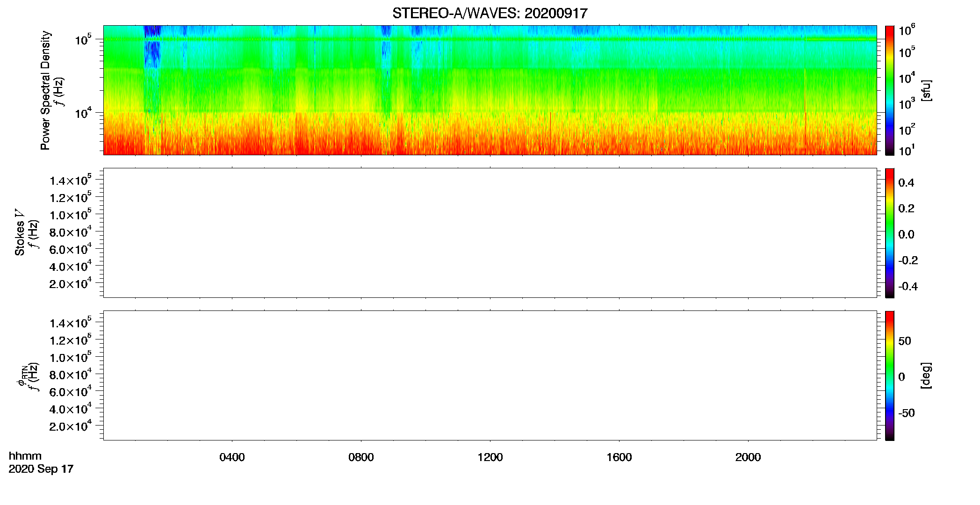The height and width of the screenshot is (505, 980).
Task: Click the empty Stokes V plot panel
Action: point(490,233)
